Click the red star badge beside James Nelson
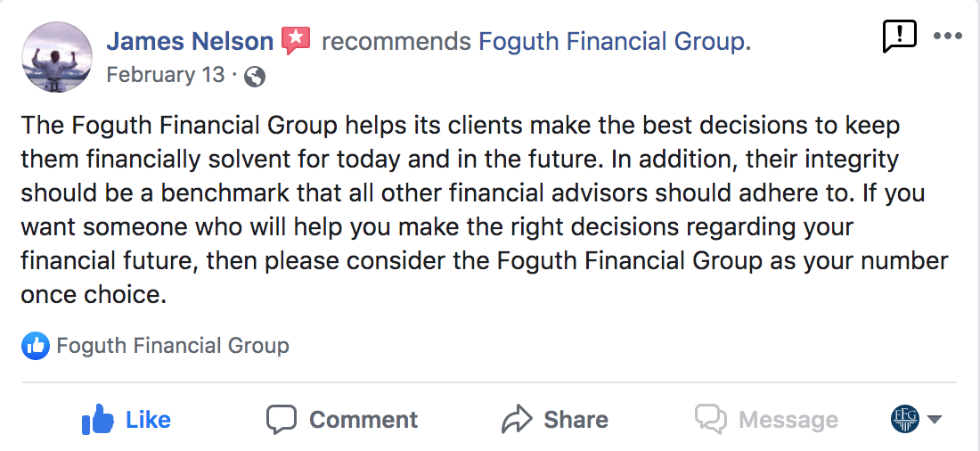The width and height of the screenshot is (980, 451). [295, 41]
